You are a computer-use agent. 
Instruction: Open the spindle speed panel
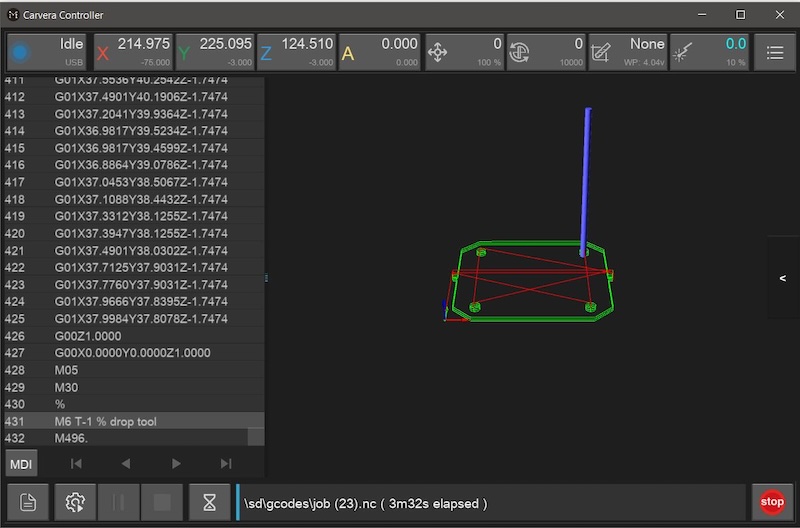[546, 53]
